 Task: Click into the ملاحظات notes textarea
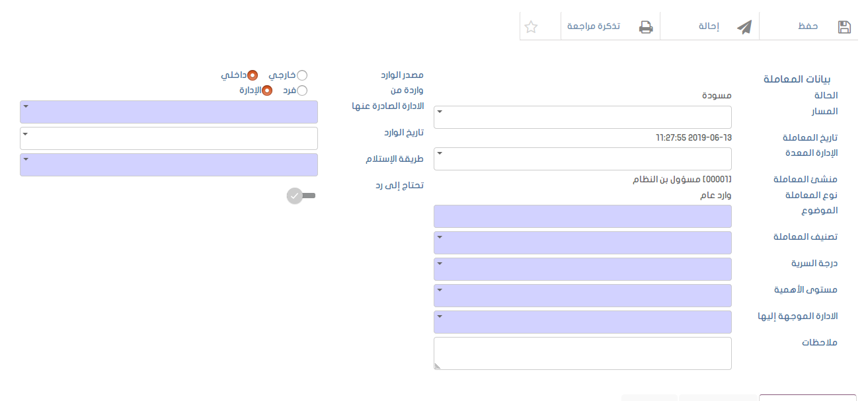(x=582, y=353)
